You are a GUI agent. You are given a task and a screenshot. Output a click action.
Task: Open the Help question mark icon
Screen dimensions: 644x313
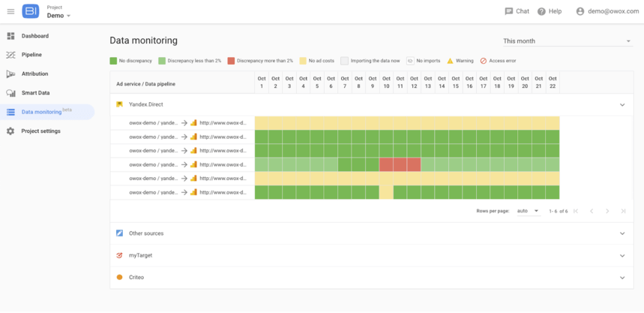tap(541, 11)
